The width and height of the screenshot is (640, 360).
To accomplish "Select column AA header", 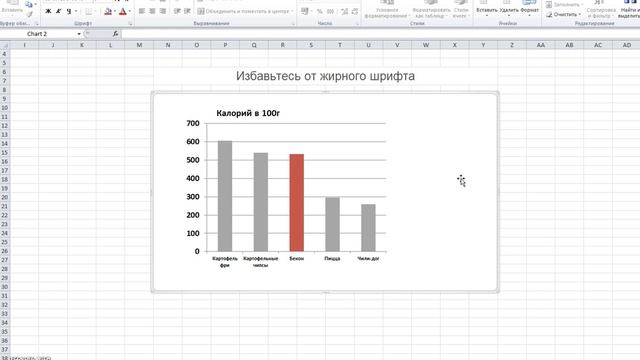I will (x=540, y=45).
